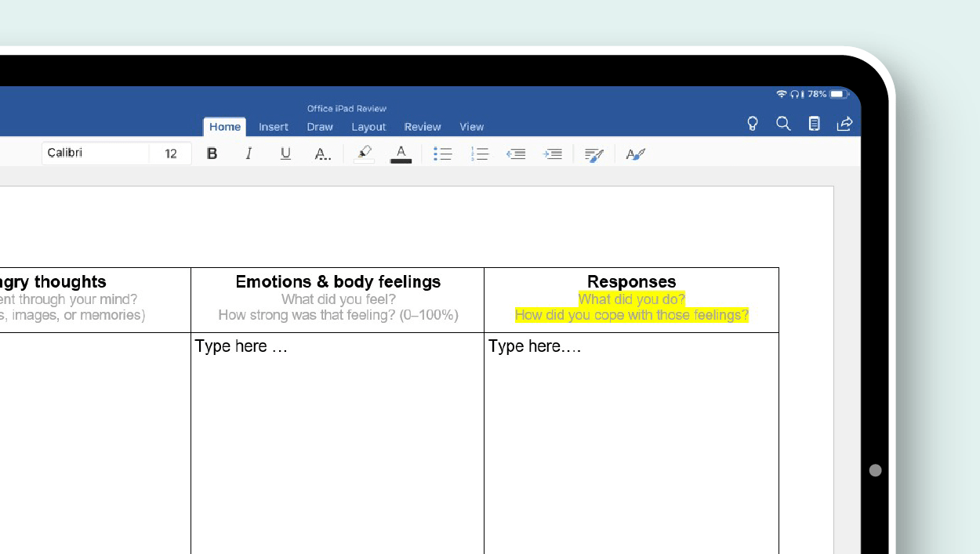
Task: Open the Layout tab
Action: coord(368,127)
